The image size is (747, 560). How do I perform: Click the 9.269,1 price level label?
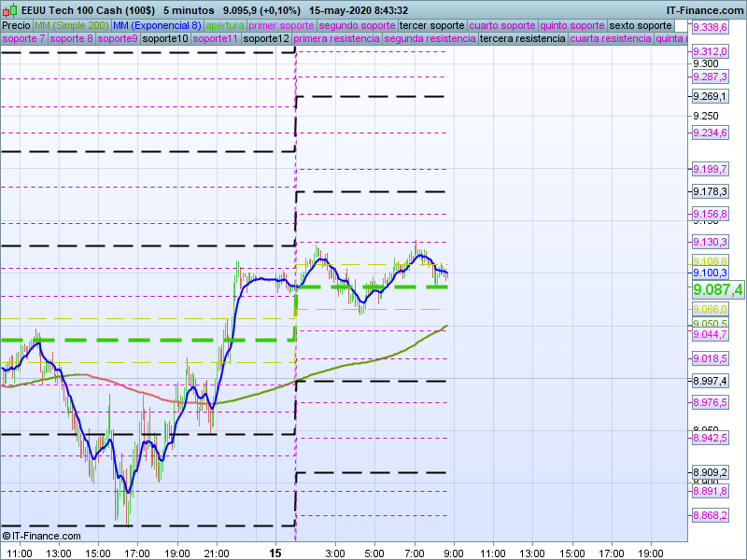pyautogui.click(x=710, y=96)
